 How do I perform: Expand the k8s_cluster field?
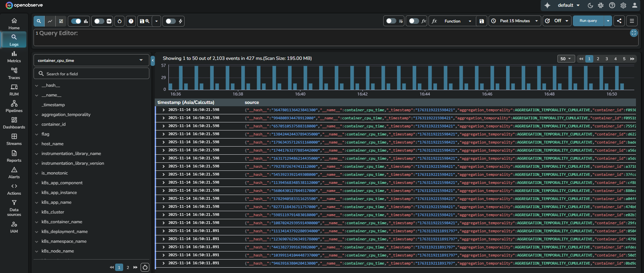(37, 212)
